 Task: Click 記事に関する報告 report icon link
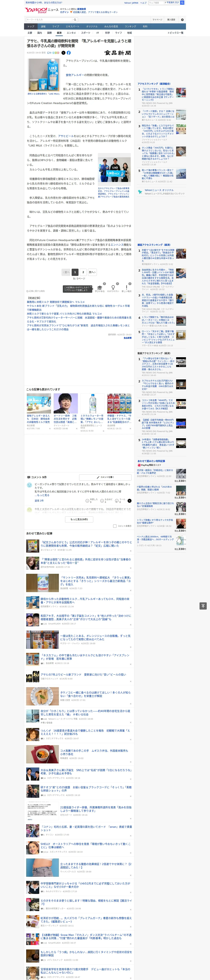[x=35, y=291]
